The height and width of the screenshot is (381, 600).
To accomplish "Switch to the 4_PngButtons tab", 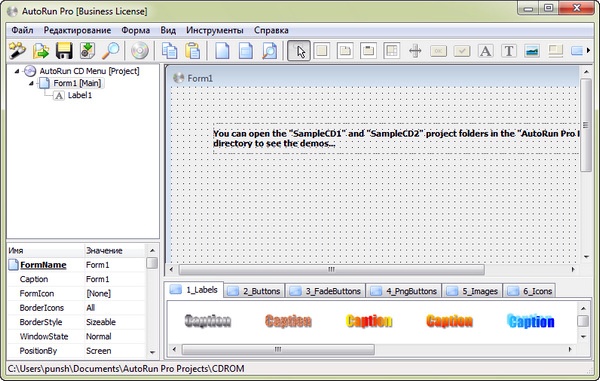I will pyautogui.click(x=404, y=291).
